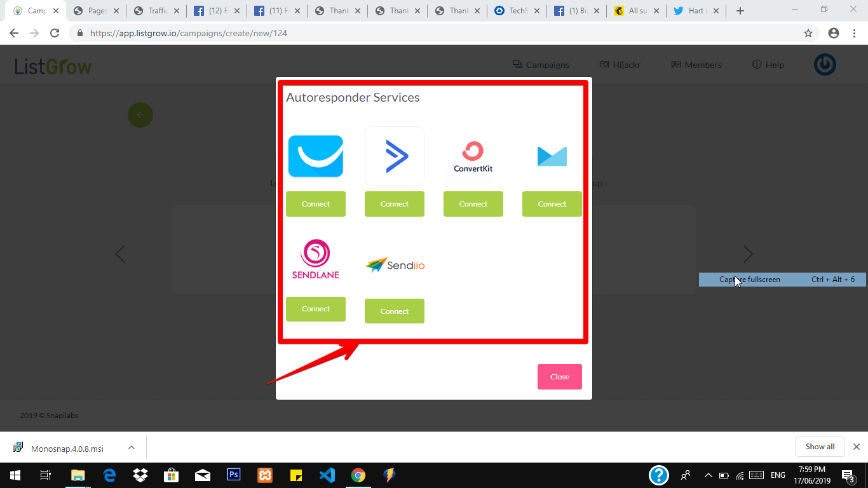Close the Pages tab
The height and width of the screenshot is (488, 868).
click(x=116, y=11)
